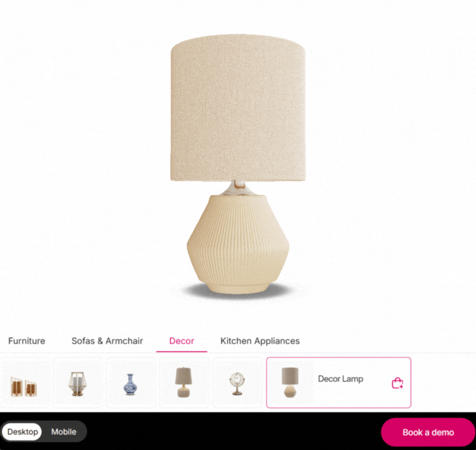Click the ribbed ceramic lamp base
Image resolution: width=476 pixels, height=450 pixels.
(x=238, y=244)
